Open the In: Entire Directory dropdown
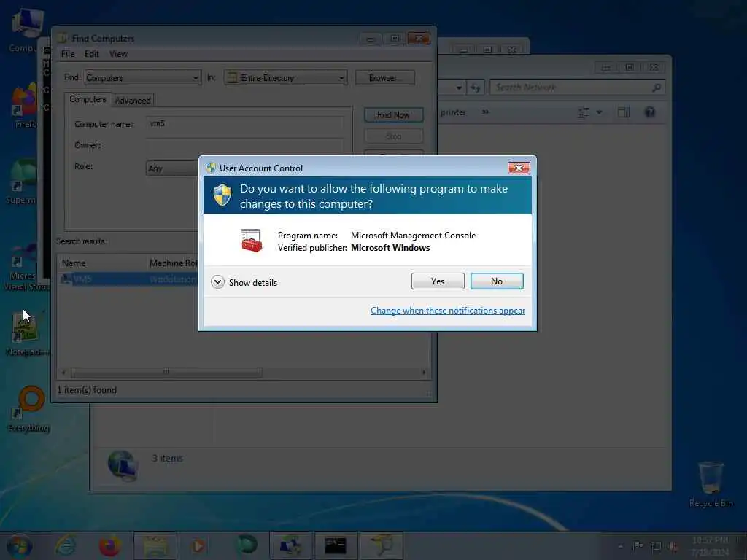The height and width of the screenshot is (560, 747). (x=285, y=77)
